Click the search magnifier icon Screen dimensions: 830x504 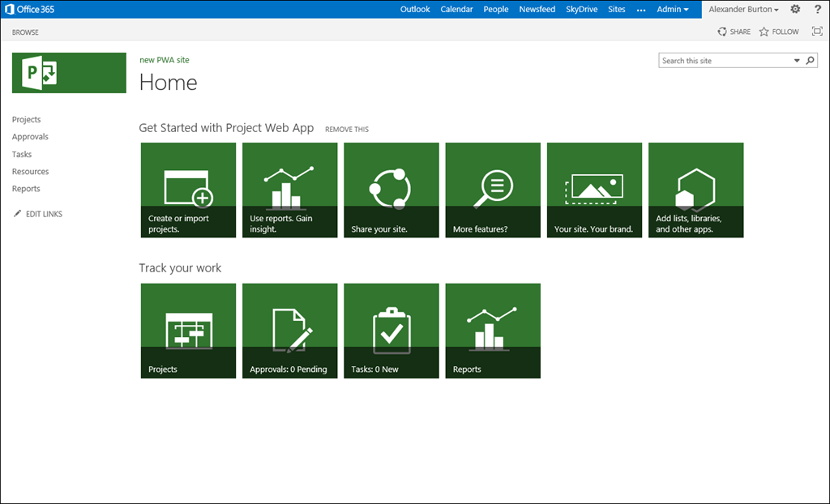[810, 60]
